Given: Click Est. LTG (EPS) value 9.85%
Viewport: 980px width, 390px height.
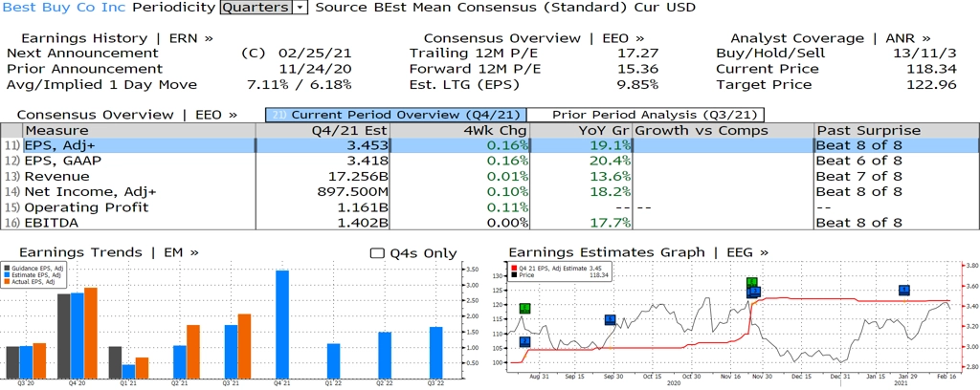Looking at the screenshot, I should coord(636,85).
